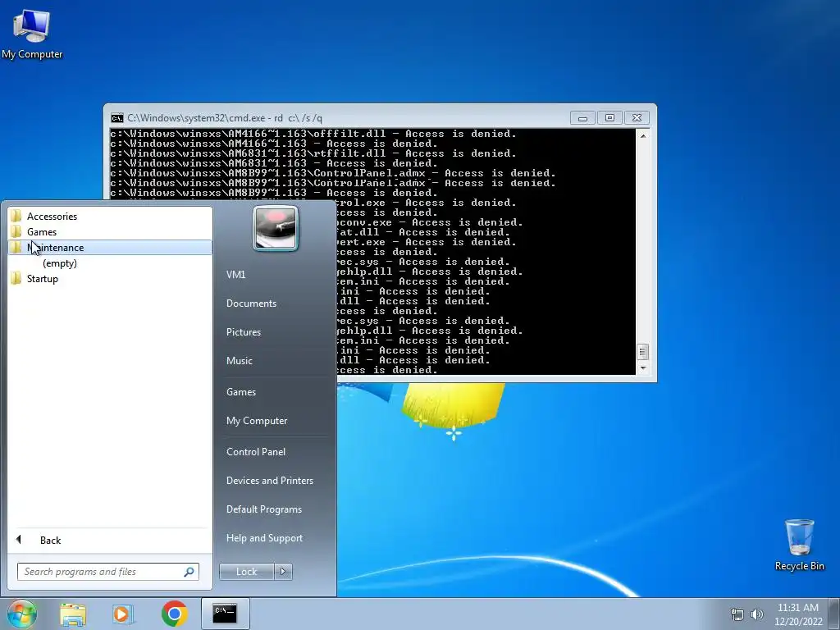840x630 pixels.
Task: Launch Windows Media Player from taskbar
Action: point(123,614)
